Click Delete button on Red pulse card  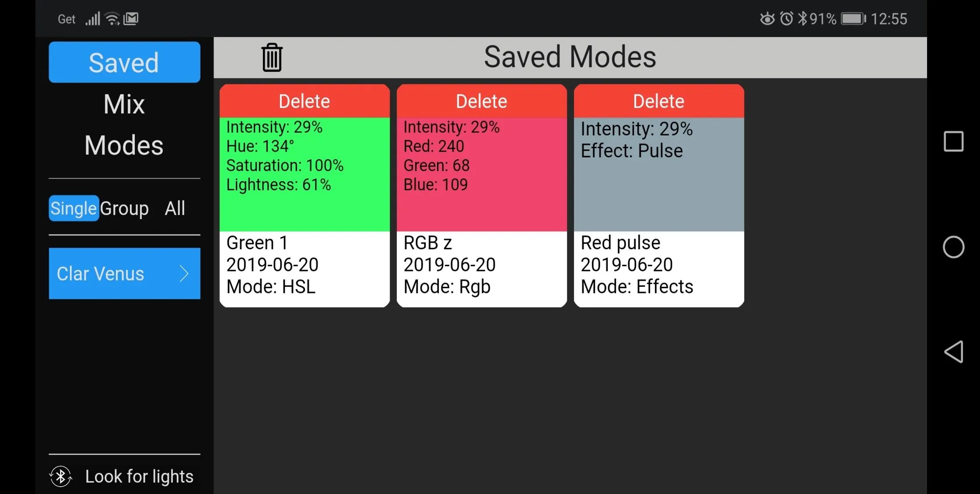click(658, 101)
